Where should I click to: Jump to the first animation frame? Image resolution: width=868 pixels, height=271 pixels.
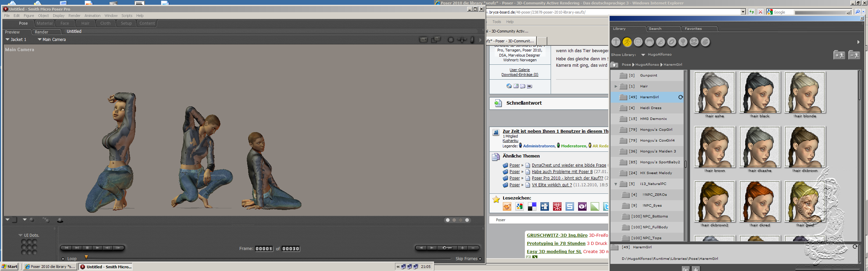click(x=67, y=248)
